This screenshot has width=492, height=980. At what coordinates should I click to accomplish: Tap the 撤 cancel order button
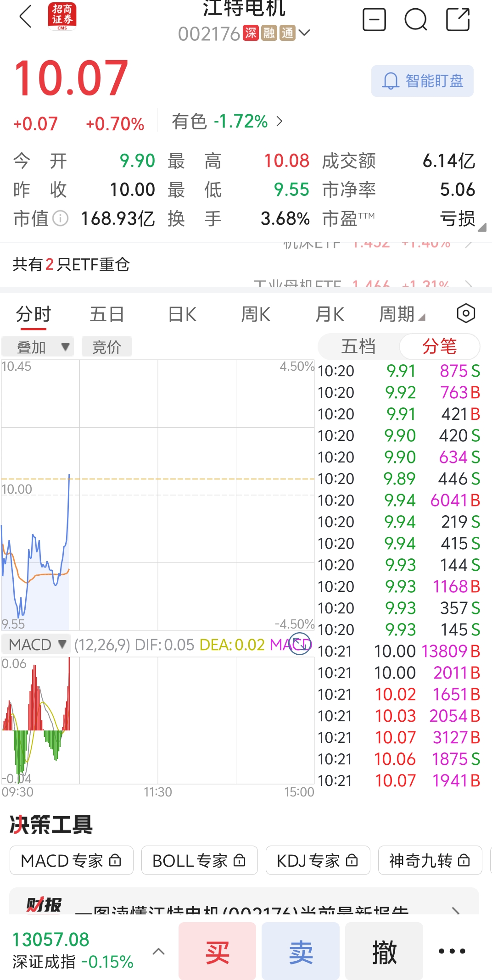(x=384, y=951)
